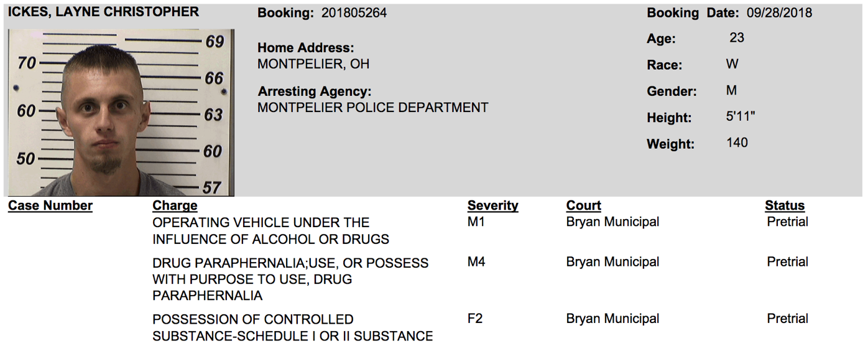Select the M4 severity value
868x361 pixels.
(x=476, y=262)
